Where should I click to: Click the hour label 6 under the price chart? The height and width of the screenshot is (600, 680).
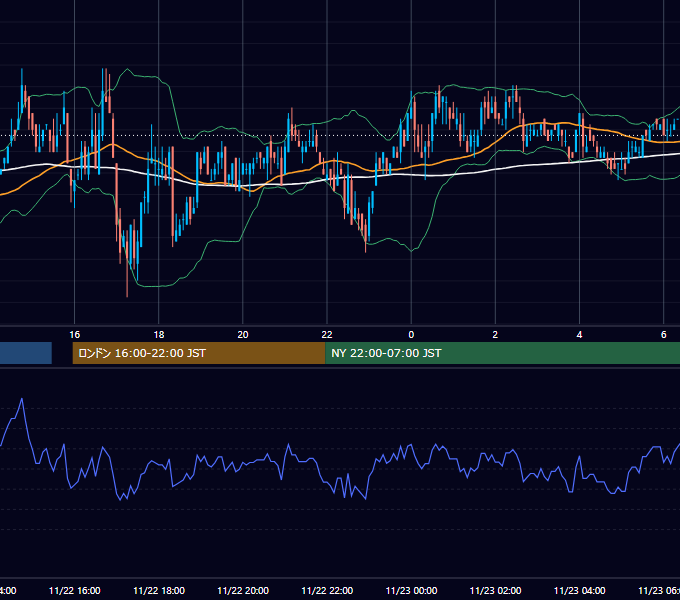click(664, 334)
